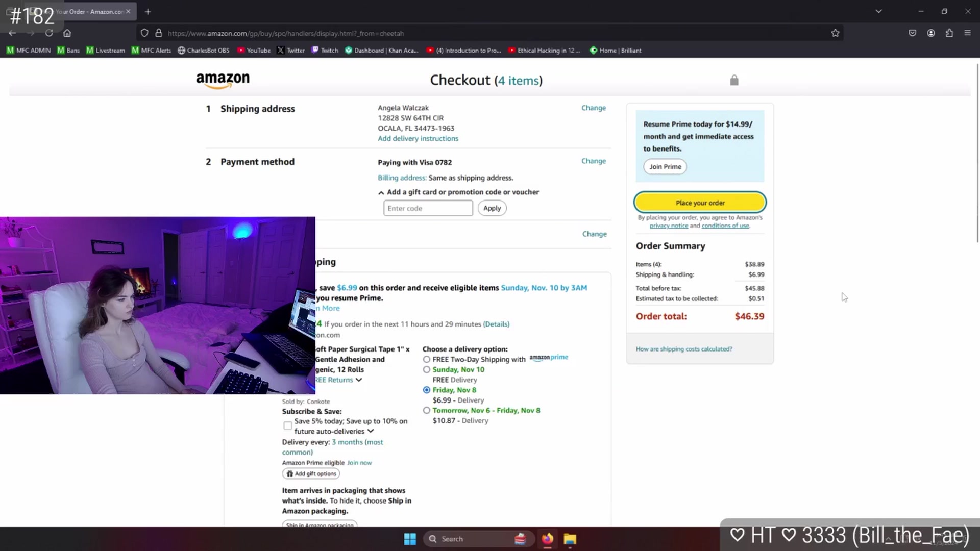Select FREE Two-Day Shipping with Prime option
The width and height of the screenshot is (980, 551).
click(427, 360)
